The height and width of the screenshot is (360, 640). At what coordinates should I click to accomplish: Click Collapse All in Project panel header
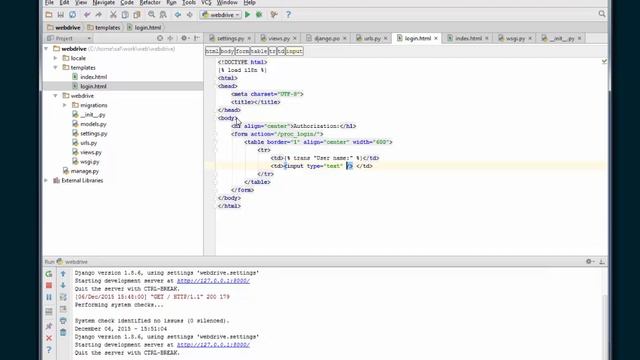170,38
